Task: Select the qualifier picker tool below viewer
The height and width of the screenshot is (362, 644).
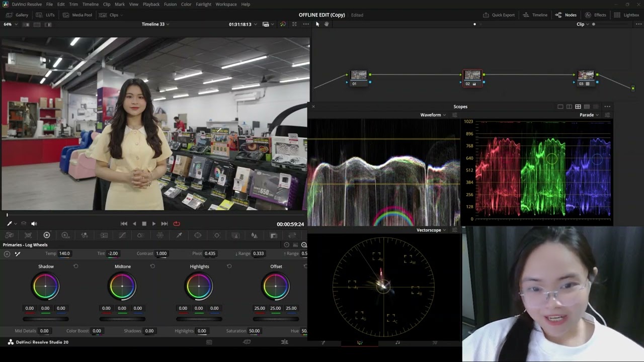Action: [9, 224]
